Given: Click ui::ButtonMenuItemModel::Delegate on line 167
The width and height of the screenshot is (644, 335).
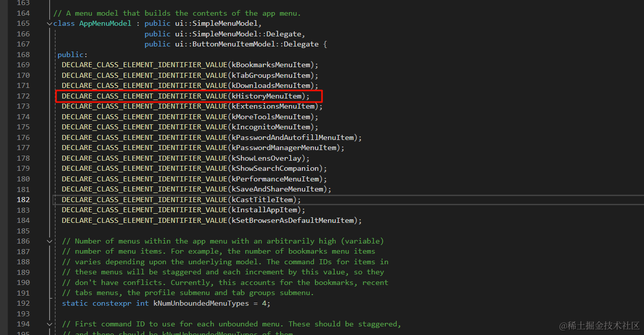Looking at the screenshot, I should click(247, 44).
